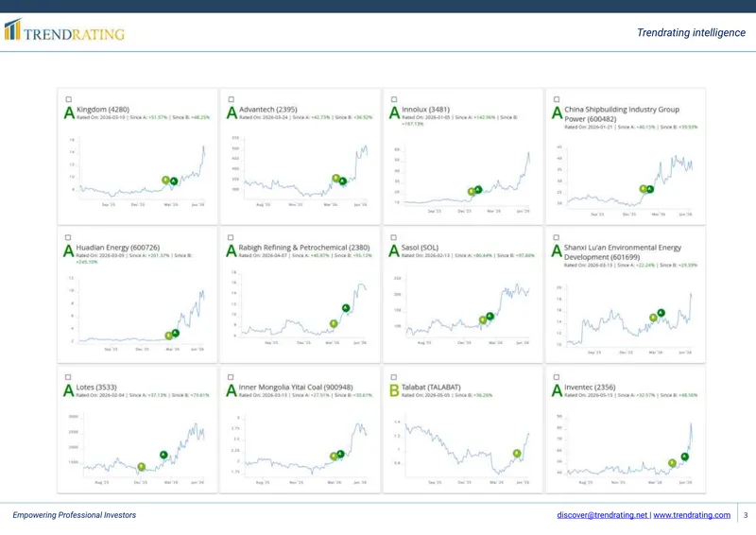Screen dimensions: 756x535
Task: Tick the Innolux (3481) checkbox
Action: click(x=394, y=99)
